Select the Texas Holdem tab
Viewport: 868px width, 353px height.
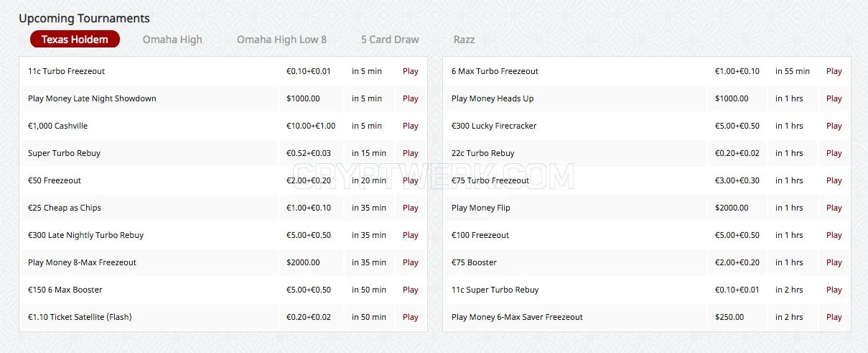pos(75,40)
